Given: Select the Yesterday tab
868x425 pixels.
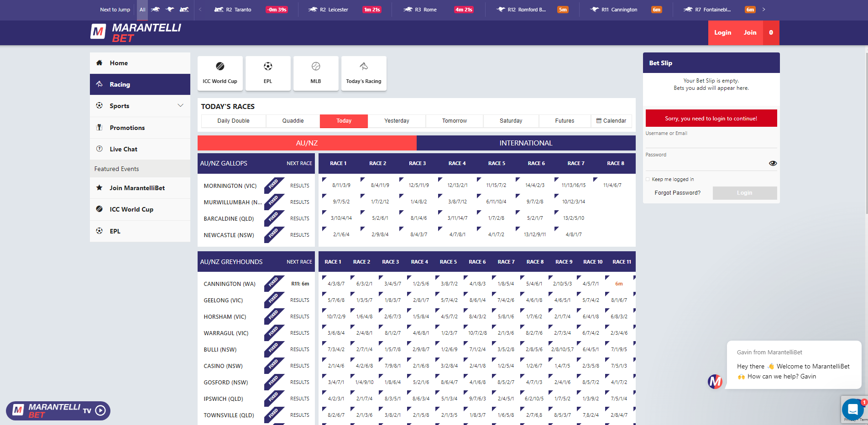Looking at the screenshot, I should pos(397,121).
